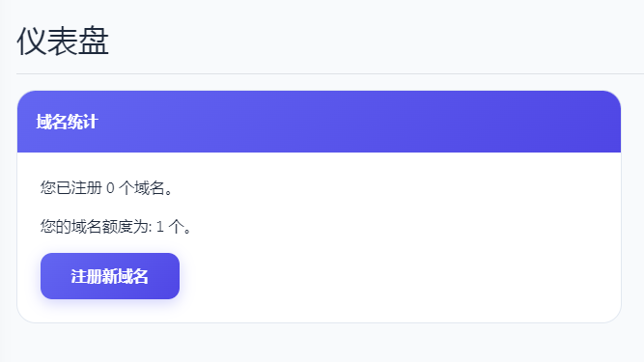Click the 个域名。 ending of first line
This screenshot has height=362, width=644.
point(146,188)
